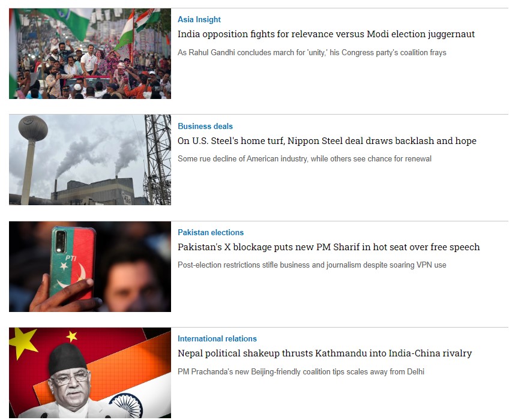The height and width of the screenshot is (420, 518).
Task: Open India opposition fights for relevance headline
Action: [326, 34]
